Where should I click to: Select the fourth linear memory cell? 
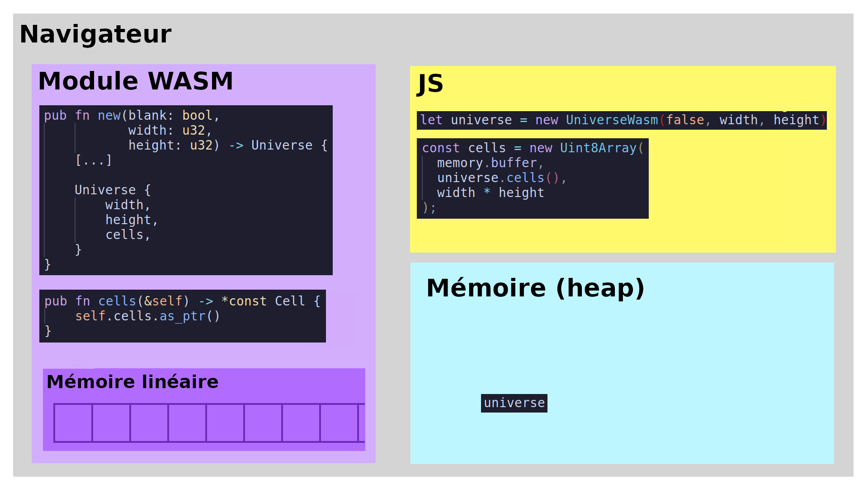coord(187,423)
